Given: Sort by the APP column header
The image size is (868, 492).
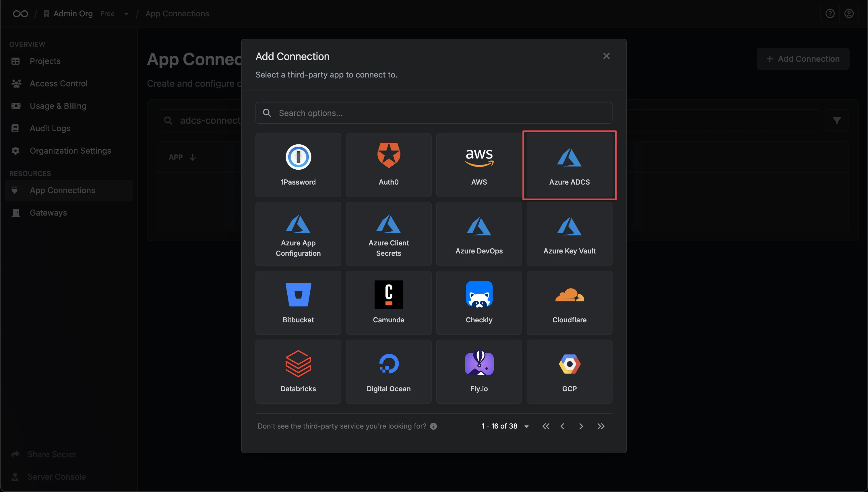Looking at the screenshot, I should click(182, 157).
